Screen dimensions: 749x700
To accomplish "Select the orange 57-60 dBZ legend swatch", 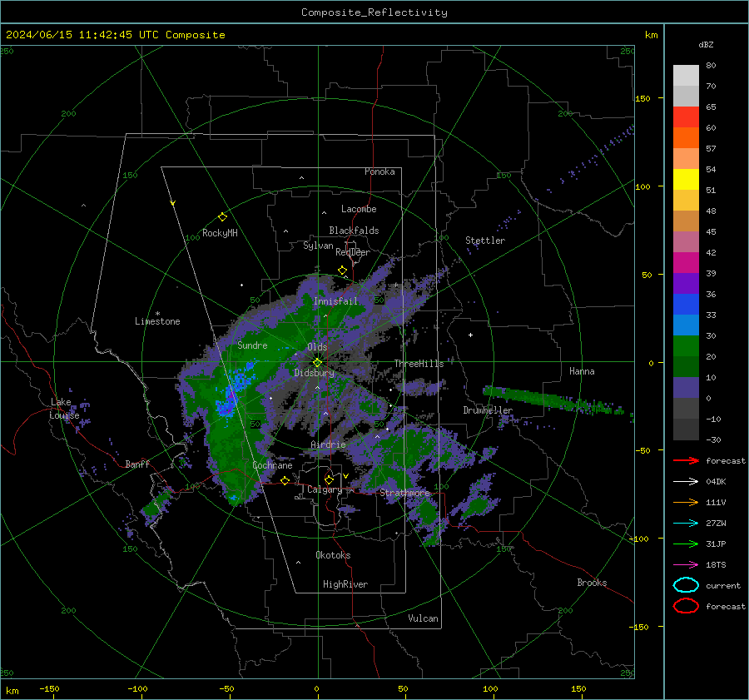I will click(x=686, y=138).
